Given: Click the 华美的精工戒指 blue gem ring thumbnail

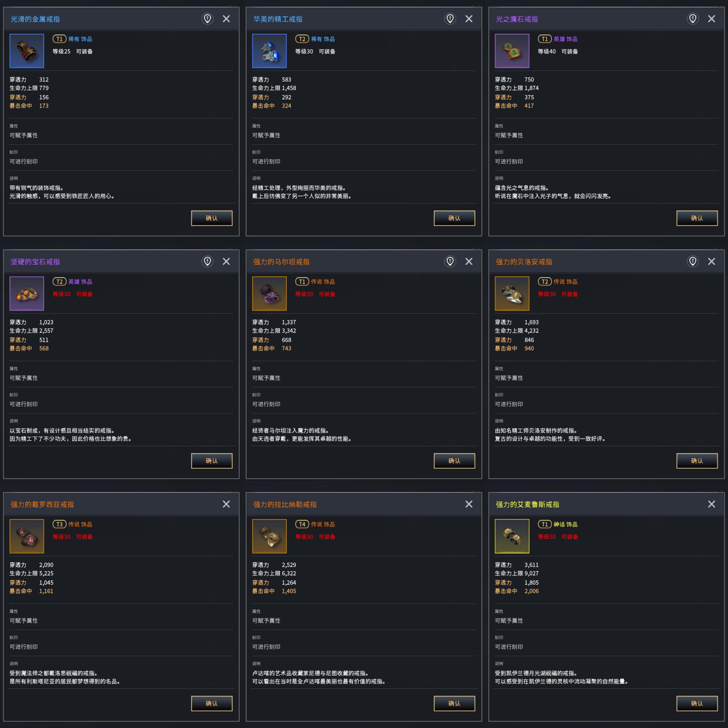Looking at the screenshot, I should coord(269,51).
